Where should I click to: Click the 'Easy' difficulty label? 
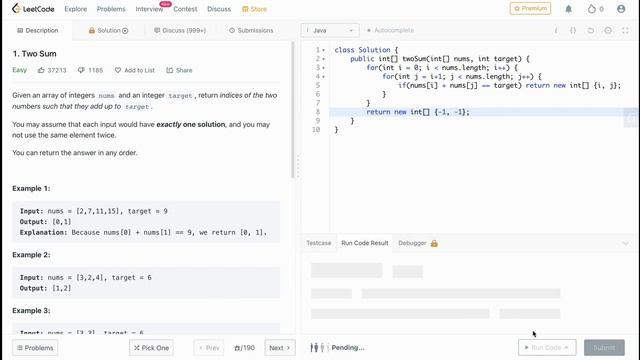tap(19, 70)
